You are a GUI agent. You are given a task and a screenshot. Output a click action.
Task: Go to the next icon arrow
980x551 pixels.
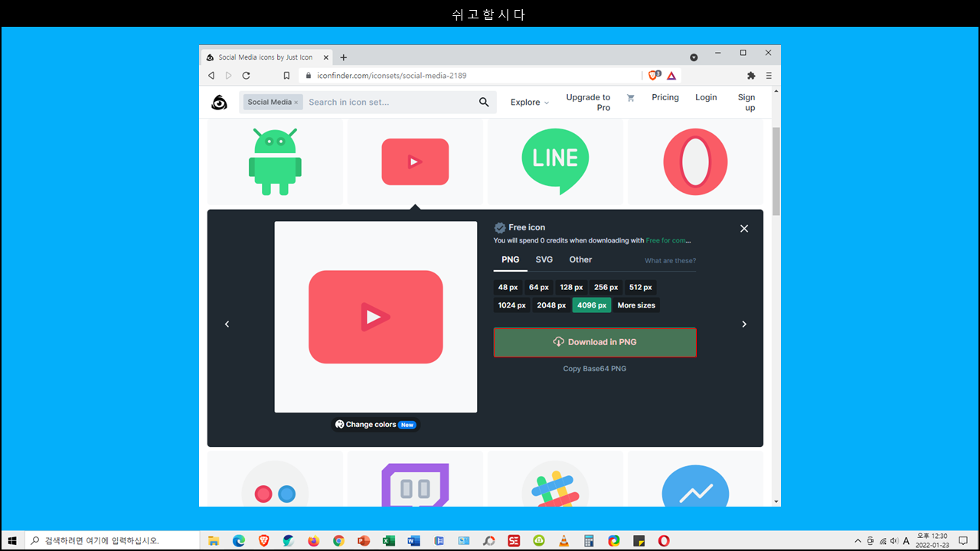click(x=744, y=324)
